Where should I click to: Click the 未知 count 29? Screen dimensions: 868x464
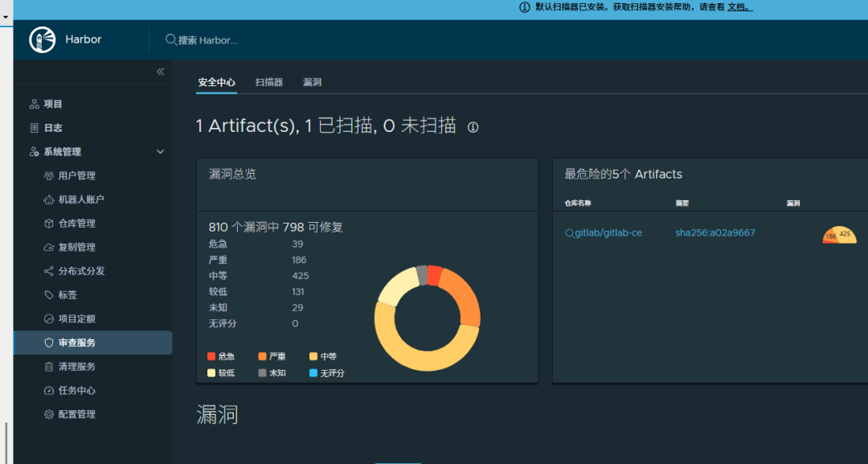[x=297, y=308]
